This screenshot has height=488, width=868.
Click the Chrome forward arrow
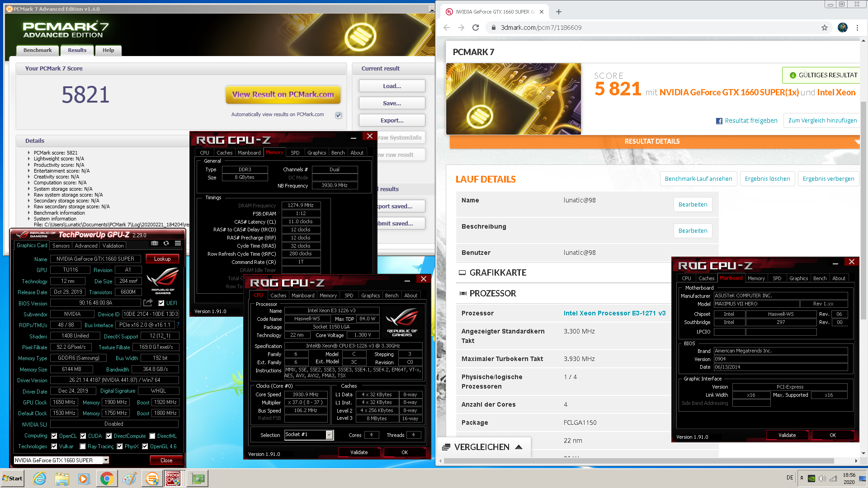click(461, 28)
